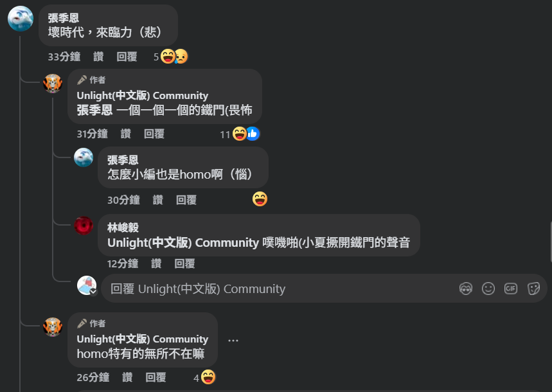Focus the 回覆 Unlight(中文版) Community input field
552x392 pixels.
pos(280,289)
